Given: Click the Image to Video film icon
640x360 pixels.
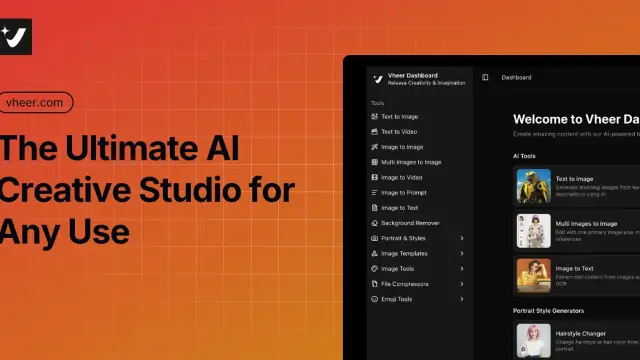Looking at the screenshot, I should click(374, 177).
